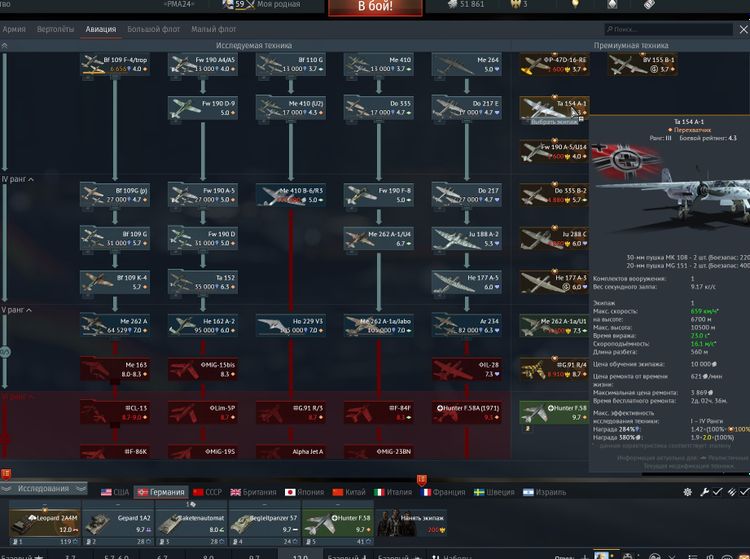The height and width of the screenshot is (559, 750).
Task: Open the wrench settings icon in bottom bar
Action: (705, 493)
